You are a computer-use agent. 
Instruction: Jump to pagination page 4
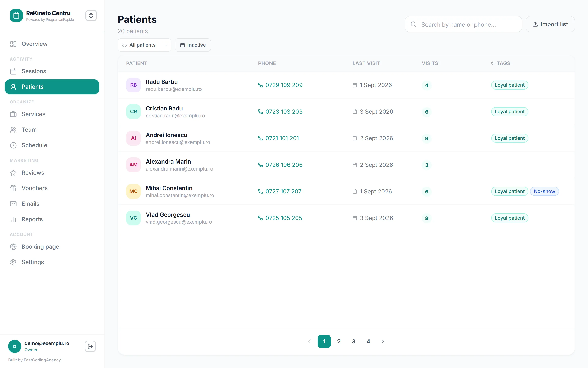(x=368, y=341)
